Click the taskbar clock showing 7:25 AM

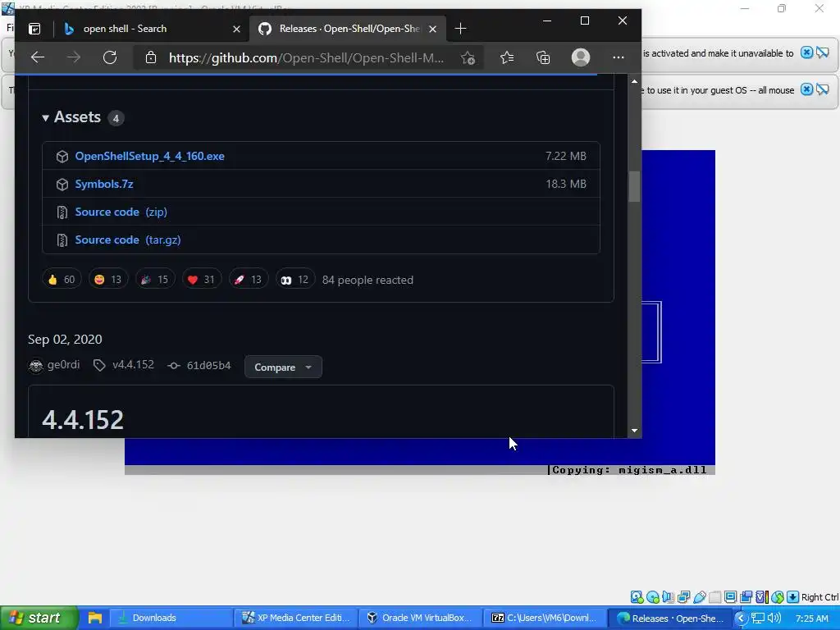(811, 619)
